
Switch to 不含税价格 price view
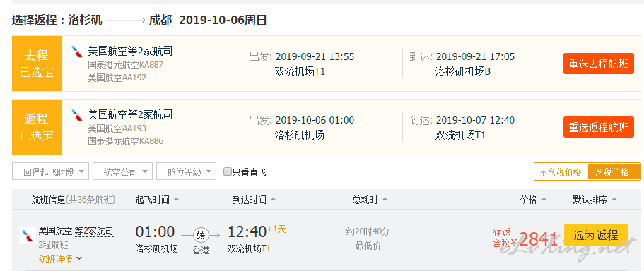click(x=561, y=172)
